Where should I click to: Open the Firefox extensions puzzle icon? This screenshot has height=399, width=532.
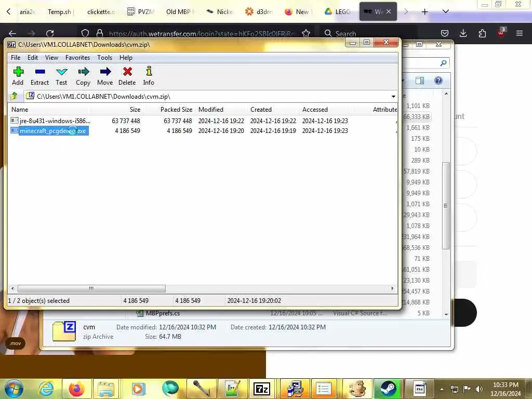click(x=482, y=33)
